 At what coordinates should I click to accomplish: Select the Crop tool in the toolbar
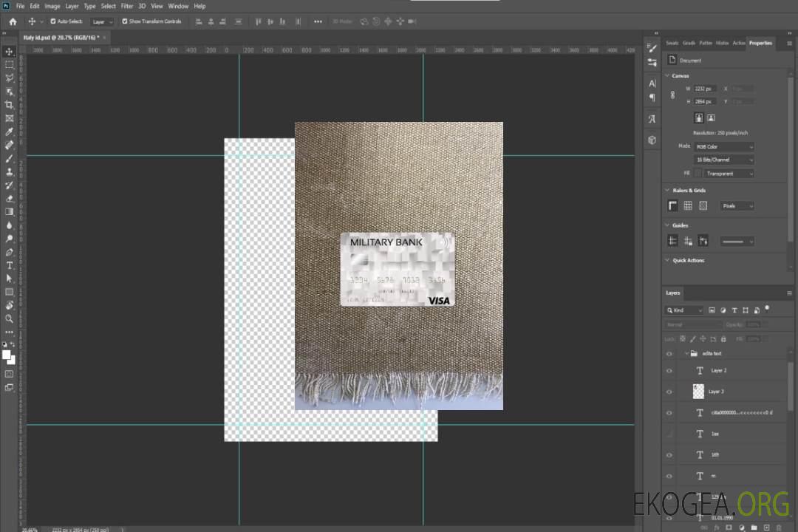pyautogui.click(x=10, y=105)
